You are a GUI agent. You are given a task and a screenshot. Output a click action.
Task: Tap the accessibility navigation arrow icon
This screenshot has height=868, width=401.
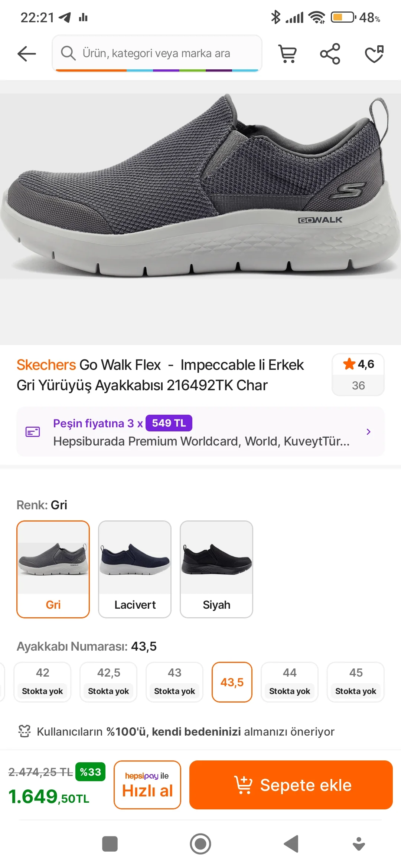(x=359, y=844)
